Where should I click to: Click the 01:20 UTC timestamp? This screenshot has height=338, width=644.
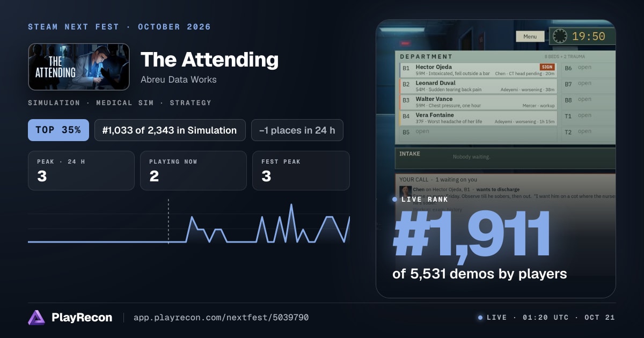click(545, 318)
